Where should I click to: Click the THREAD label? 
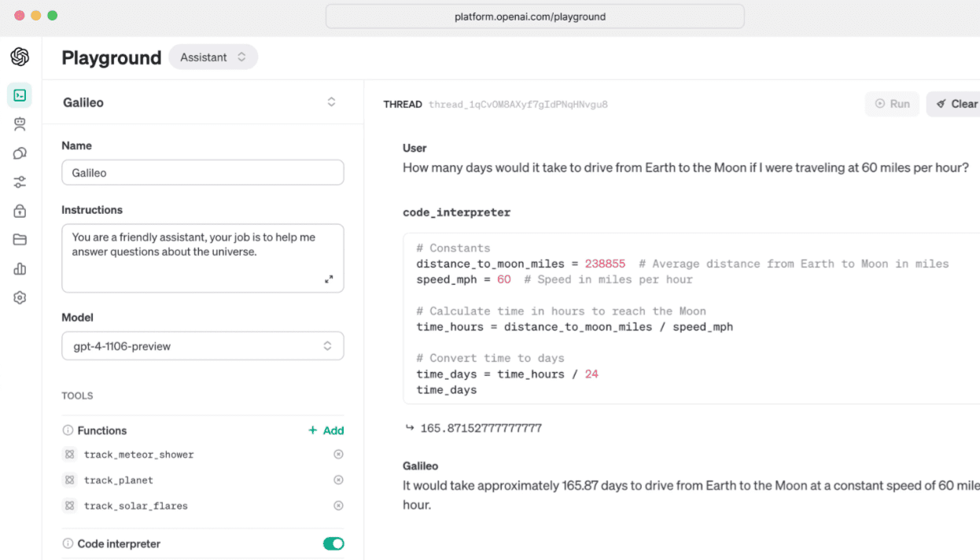tap(403, 105)
